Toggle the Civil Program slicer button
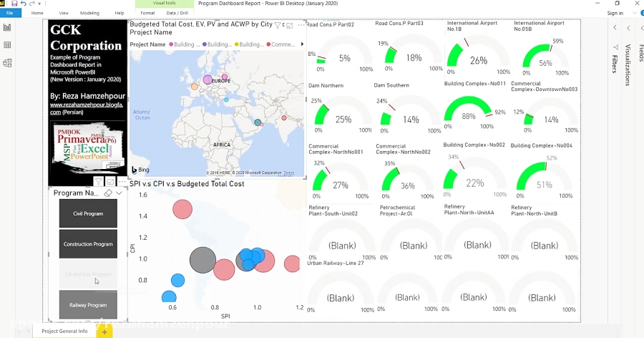This screenshot has height=338, width=644. point(88,213)
